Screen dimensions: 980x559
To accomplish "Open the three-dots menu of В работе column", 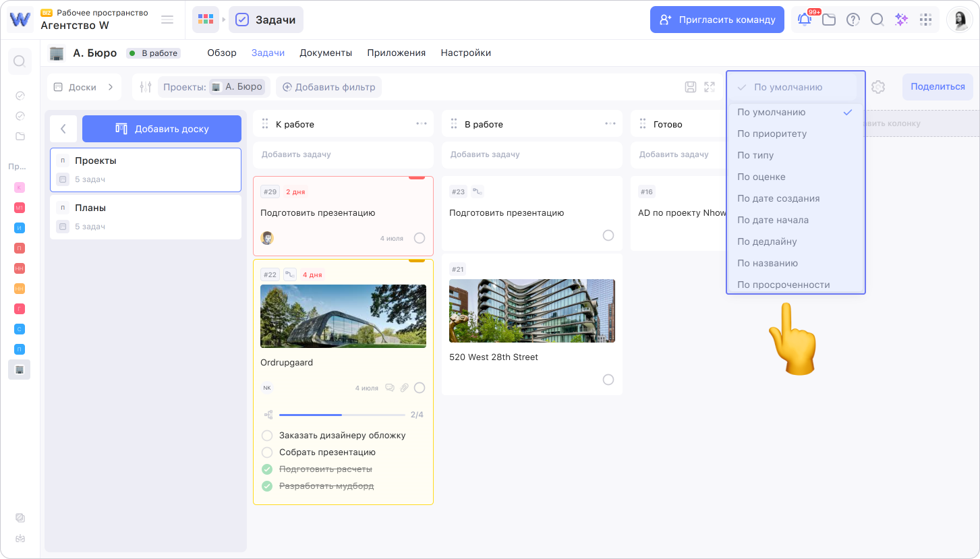I will pos(610,124).
